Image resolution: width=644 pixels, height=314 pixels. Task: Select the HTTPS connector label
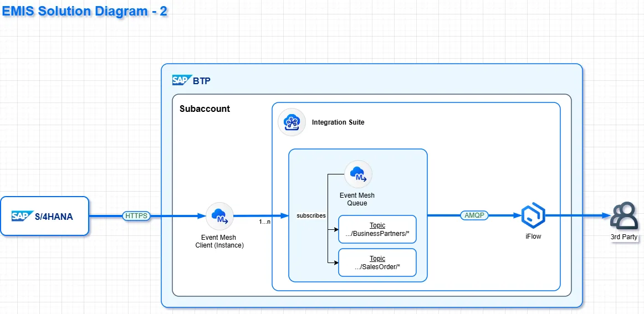[x=136, y=216]
